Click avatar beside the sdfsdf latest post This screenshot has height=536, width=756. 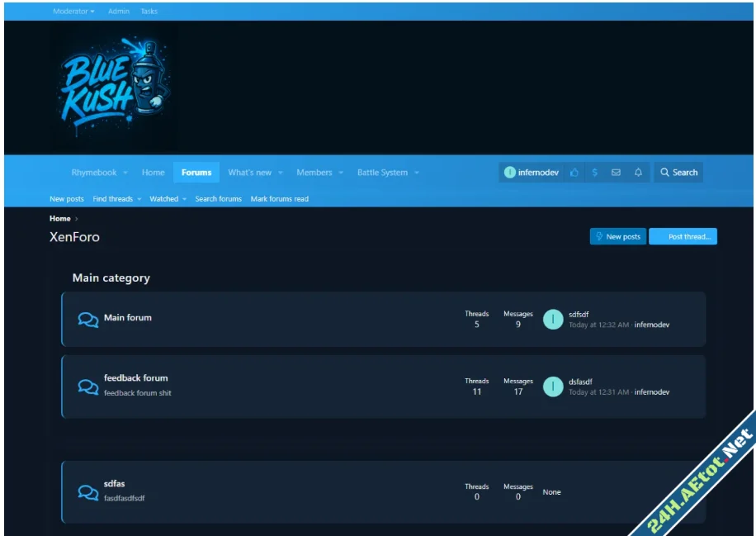click(553, 320)
